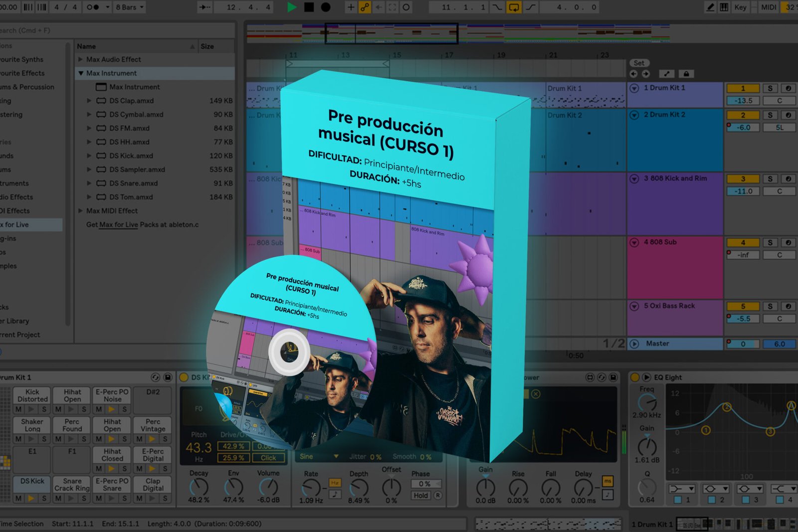Expand the Max MIDI Effect folder
Image resolution: width=798 pixels, height=532 pixels.
pos(81,211)
